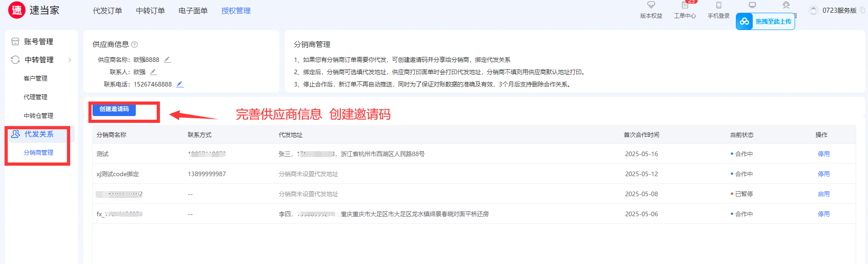Open 工单中心 with notification badge
Image resolution: width=868 pixels, height=264 pixels.
685,6
